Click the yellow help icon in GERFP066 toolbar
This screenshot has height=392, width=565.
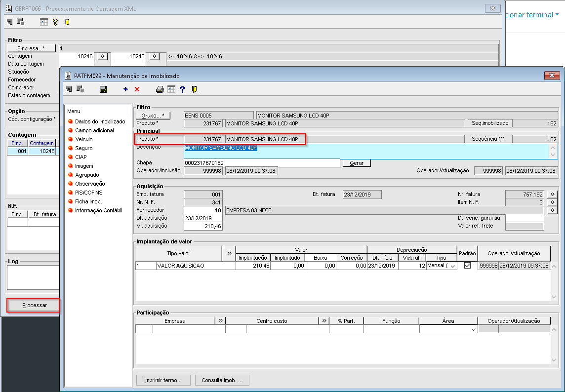point(55,22)
